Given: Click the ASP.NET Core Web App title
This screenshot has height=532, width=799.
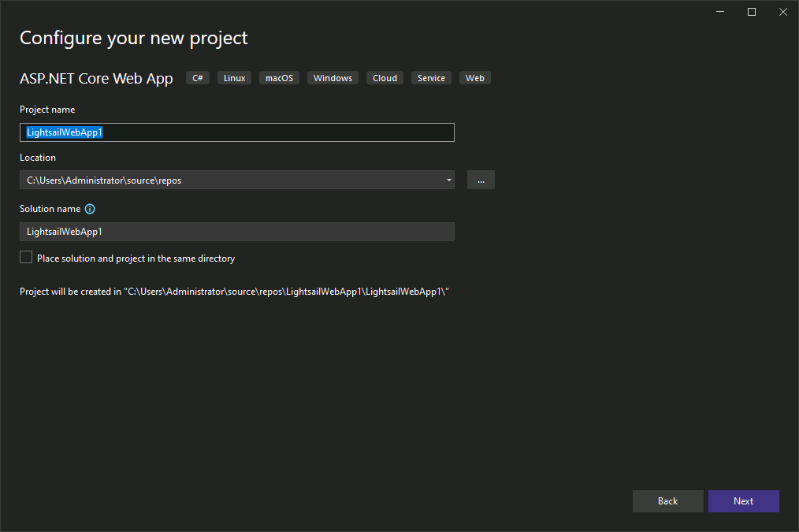Looking at the screenshot, I should [96, 79].
